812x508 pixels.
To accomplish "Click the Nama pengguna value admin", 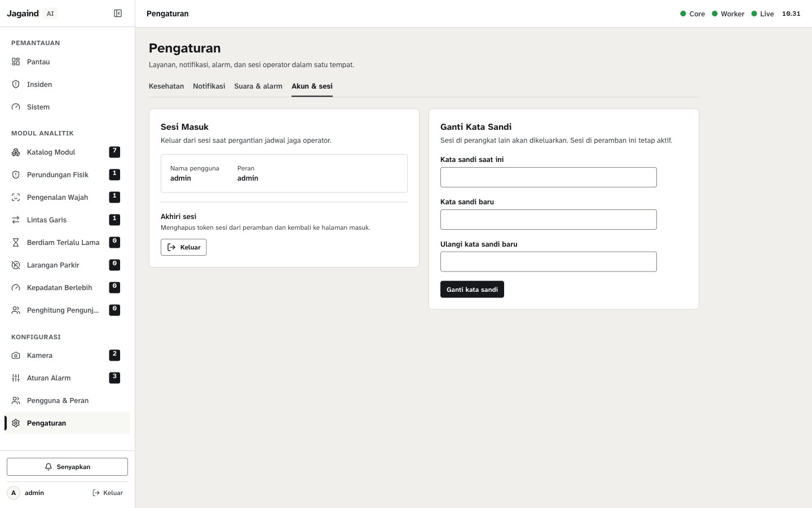I will (180, 178).
